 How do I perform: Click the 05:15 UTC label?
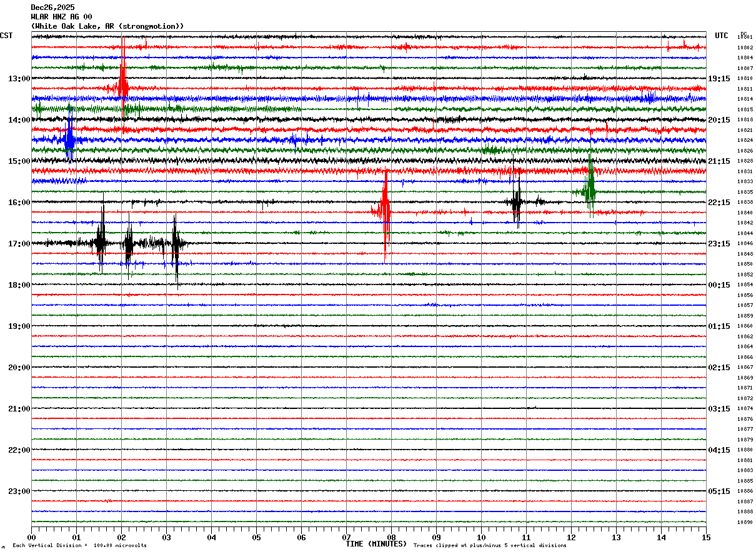[719, 491]
